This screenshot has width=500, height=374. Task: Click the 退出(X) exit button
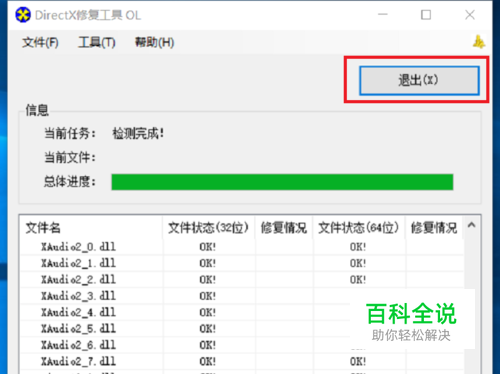click(x=419, y=80)
